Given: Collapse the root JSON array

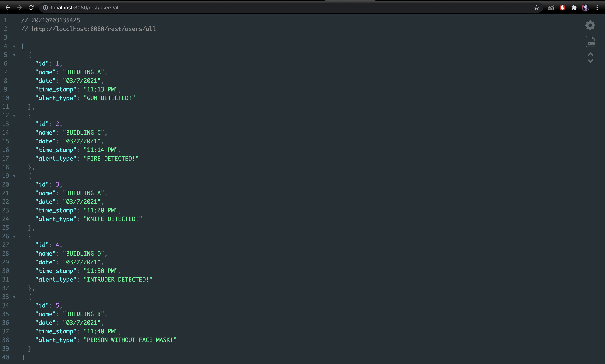Looking at the screenshot, I should pos(14,46).
